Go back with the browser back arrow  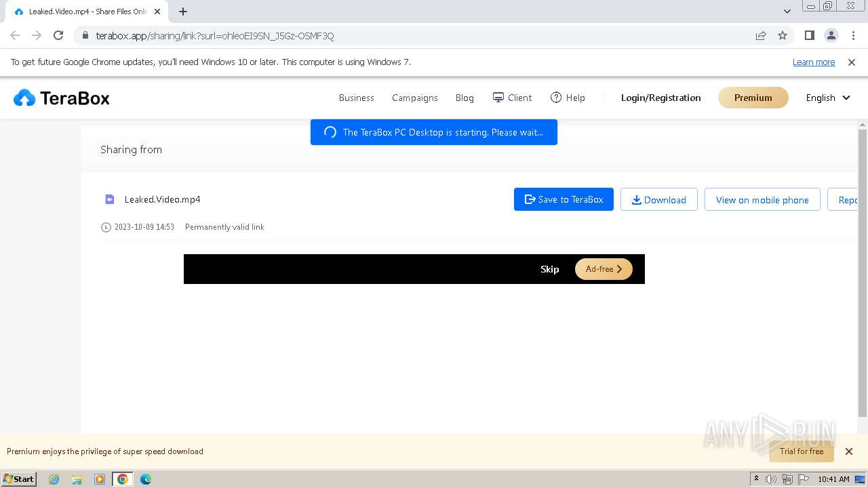click(x=15, y=36)
